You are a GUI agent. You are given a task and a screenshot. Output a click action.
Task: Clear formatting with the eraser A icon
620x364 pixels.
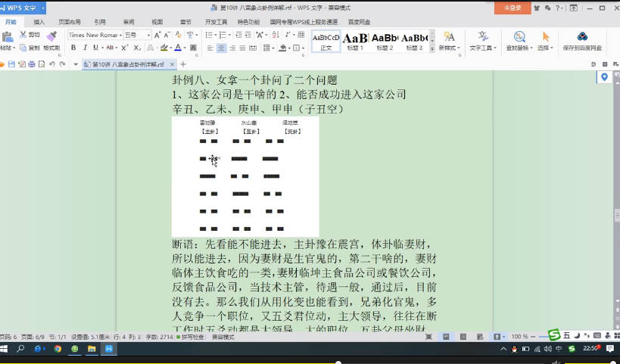click(179, 35)
